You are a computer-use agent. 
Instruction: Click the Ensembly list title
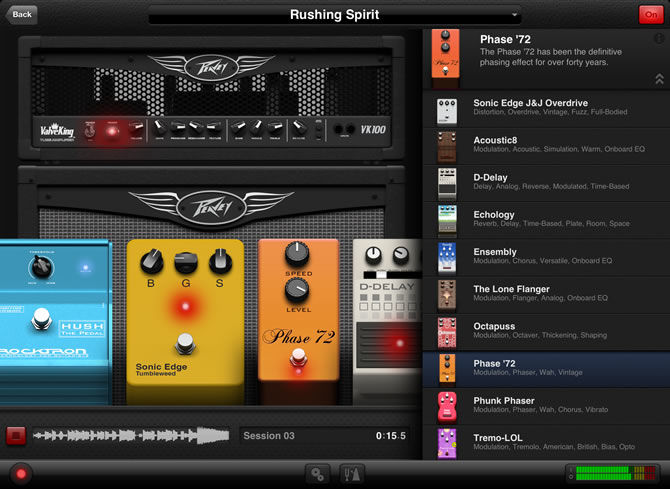coord(495,252)
